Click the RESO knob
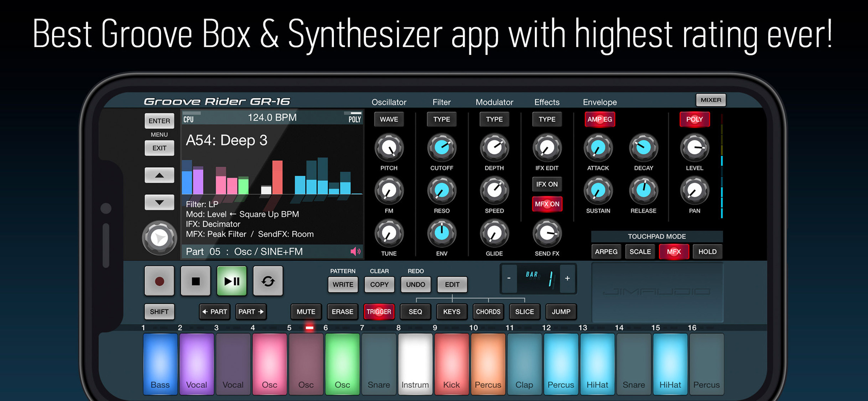Viewport: 868px width, 401px height. point(441,190)
